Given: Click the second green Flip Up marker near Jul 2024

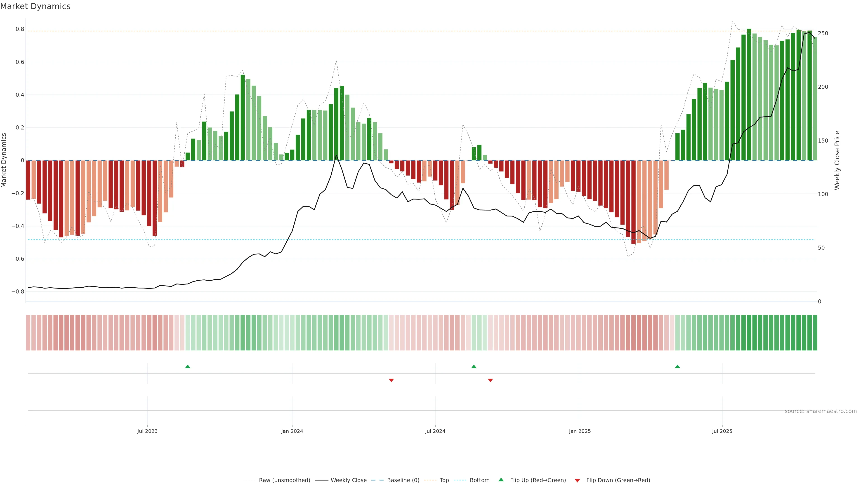Looking at the screenshot, I should pyautogui.click(x=474, y=366).
